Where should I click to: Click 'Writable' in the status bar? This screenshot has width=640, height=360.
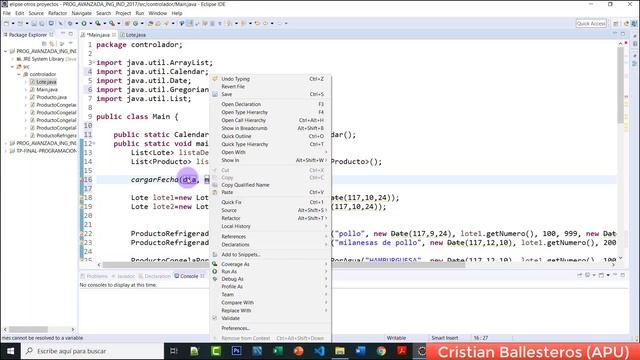click(396, 338)
